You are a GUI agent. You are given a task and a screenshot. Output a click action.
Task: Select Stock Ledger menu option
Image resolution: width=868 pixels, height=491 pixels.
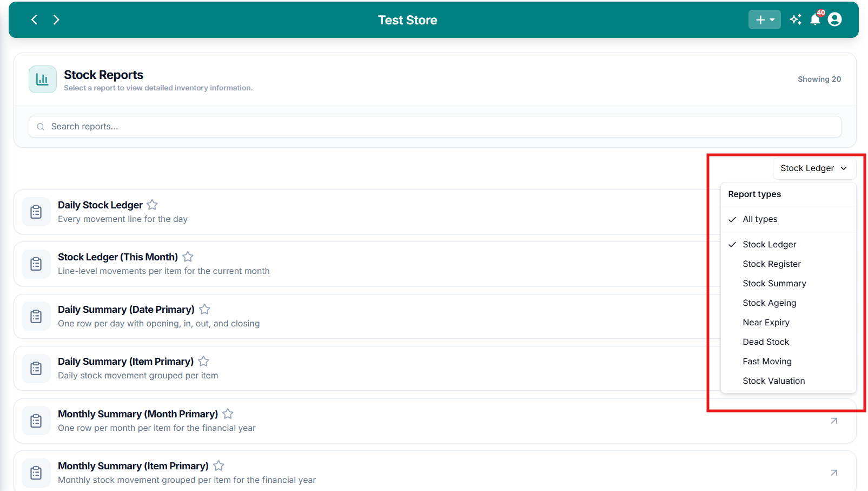[789, 245]
